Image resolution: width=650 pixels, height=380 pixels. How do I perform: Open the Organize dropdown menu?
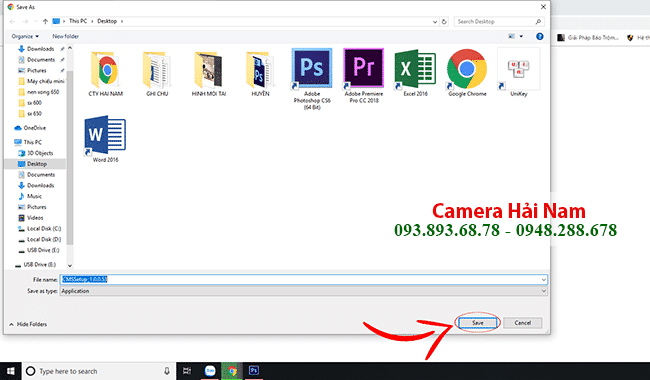tap(25, 36)
